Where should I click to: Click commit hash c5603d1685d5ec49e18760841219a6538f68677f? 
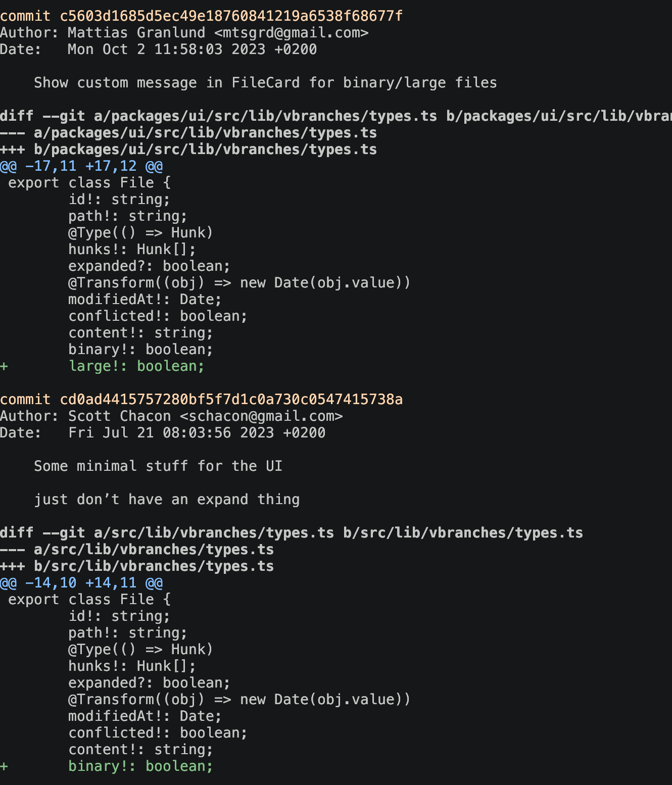point(231,16)
